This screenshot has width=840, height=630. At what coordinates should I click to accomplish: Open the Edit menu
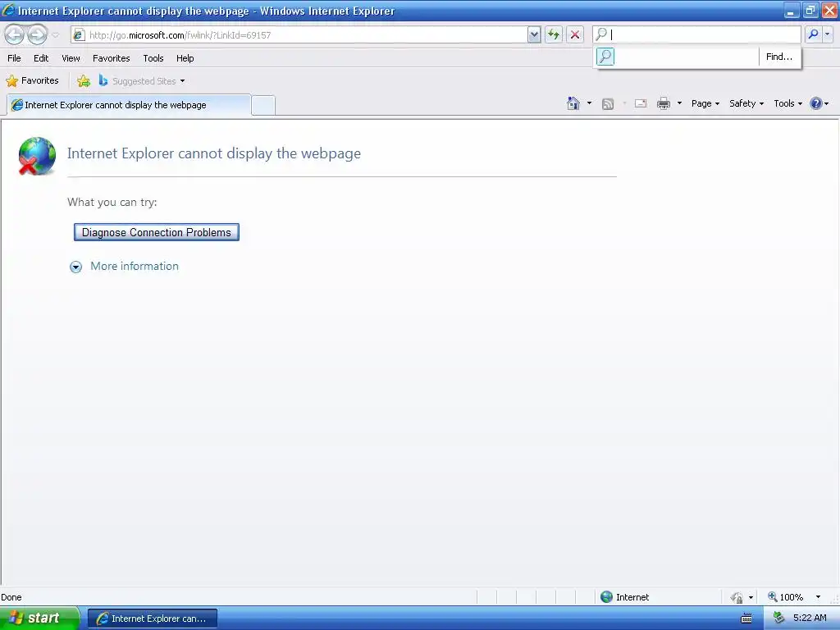pos(41,58)
